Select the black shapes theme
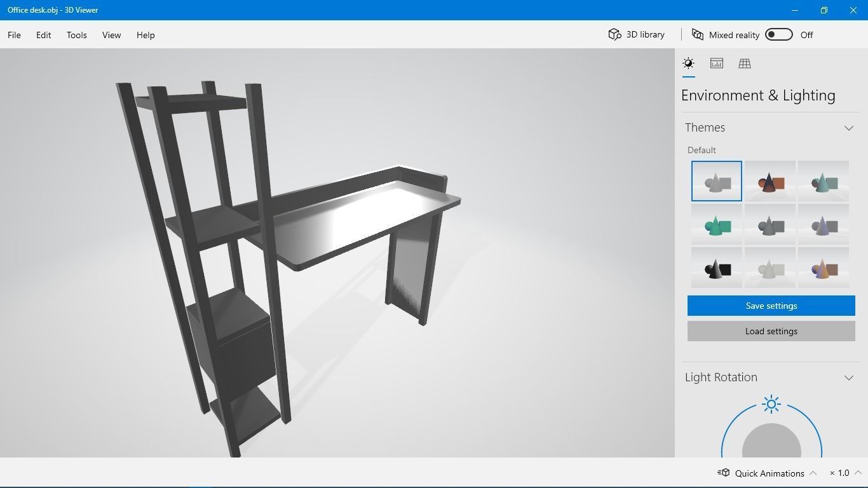Screen dimensions: 868x488 point(716,268)
